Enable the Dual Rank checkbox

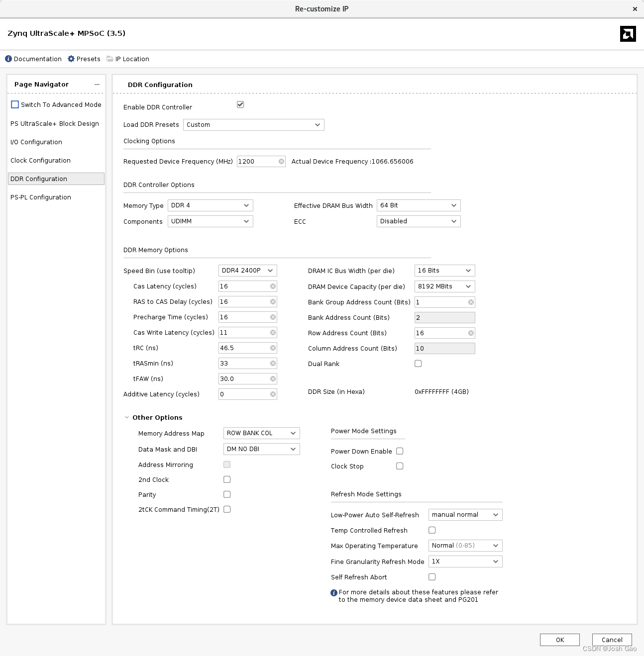[418, 364]
